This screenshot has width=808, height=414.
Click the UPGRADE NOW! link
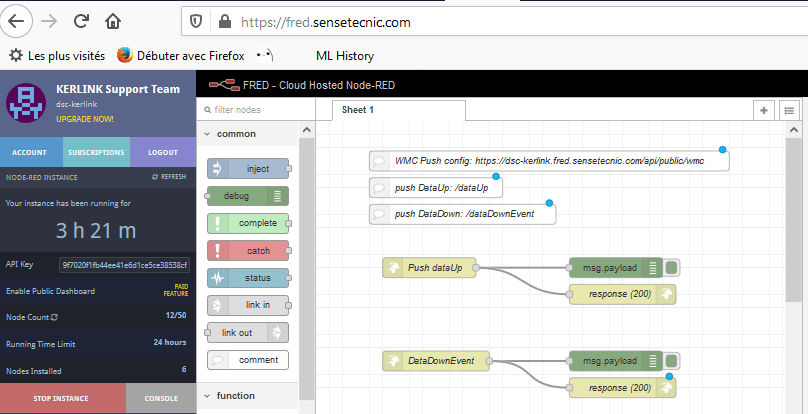[x=85, y=119]
